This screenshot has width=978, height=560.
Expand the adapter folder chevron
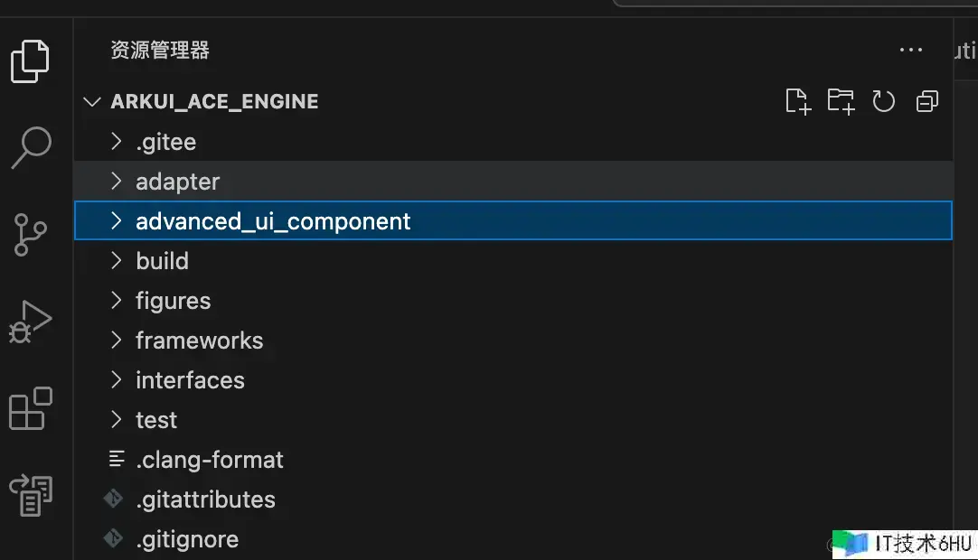coord(116,182)
